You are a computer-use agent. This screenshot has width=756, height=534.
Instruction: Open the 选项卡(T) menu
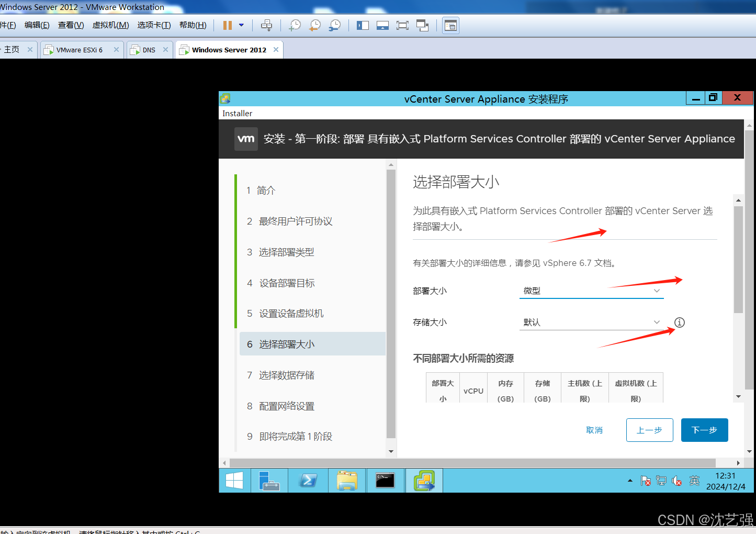[x=154, y=25]
